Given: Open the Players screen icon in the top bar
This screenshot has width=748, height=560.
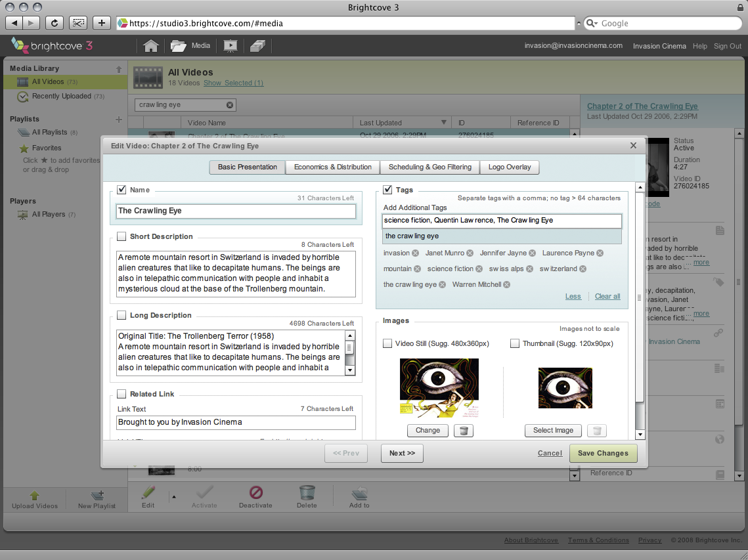Looking at the screenshot, I should pos(231,46).
